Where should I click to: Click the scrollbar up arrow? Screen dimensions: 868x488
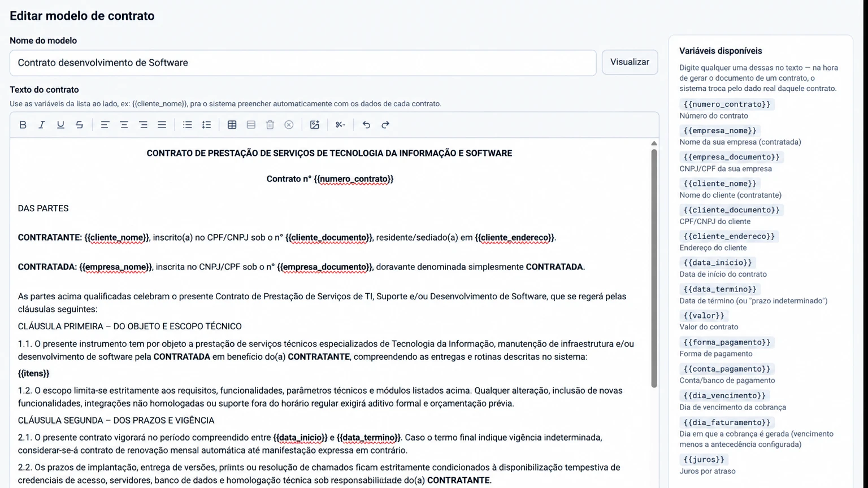[x=654, y=143]
